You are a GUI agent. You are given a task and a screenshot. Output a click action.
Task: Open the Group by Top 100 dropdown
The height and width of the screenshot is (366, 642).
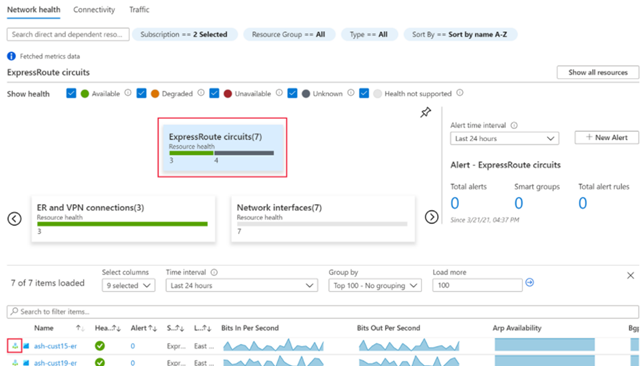[x=375, y=285]
